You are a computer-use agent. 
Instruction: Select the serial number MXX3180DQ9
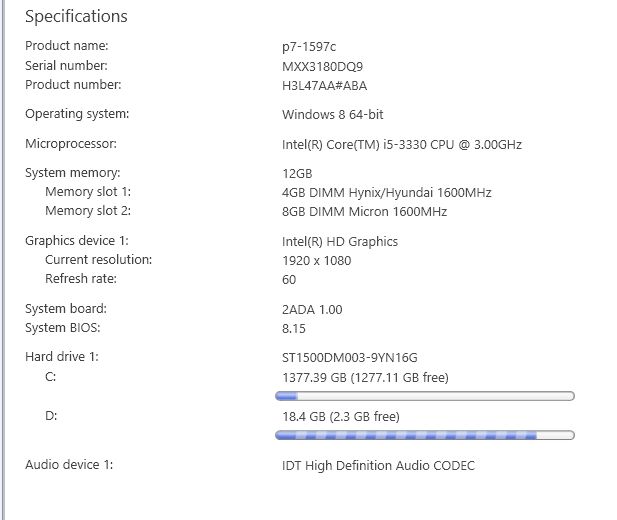(322, 66)
